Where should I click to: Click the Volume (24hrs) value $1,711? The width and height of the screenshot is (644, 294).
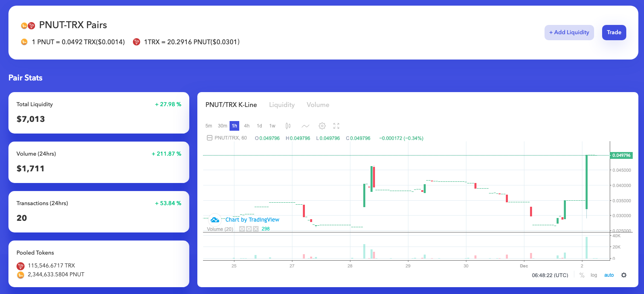coord(30,169)
